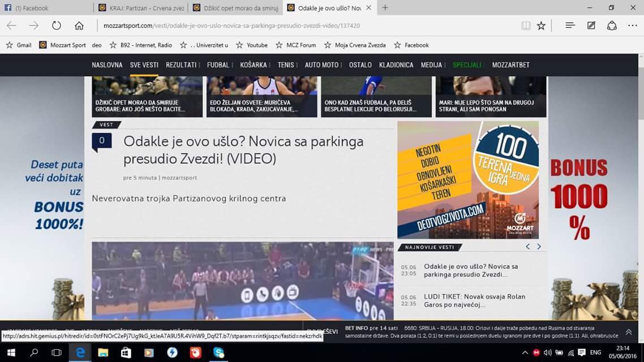Open 'Mari: nije lepo što sam' card
Image resolution: width=644 pixels, height=362 pixels.
point(491,97)
